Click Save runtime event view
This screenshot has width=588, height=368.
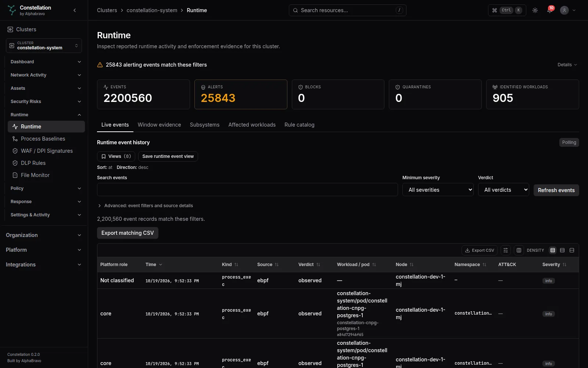point(168,156)
